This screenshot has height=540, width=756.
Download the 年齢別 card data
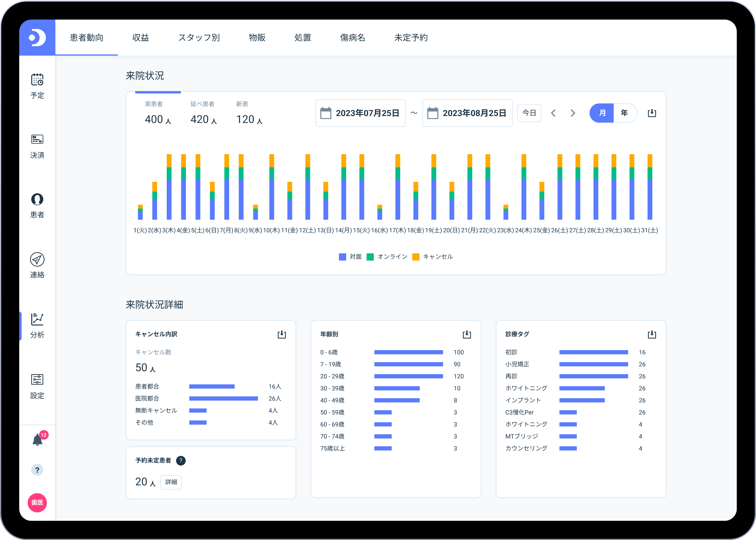tap(467, 334)
